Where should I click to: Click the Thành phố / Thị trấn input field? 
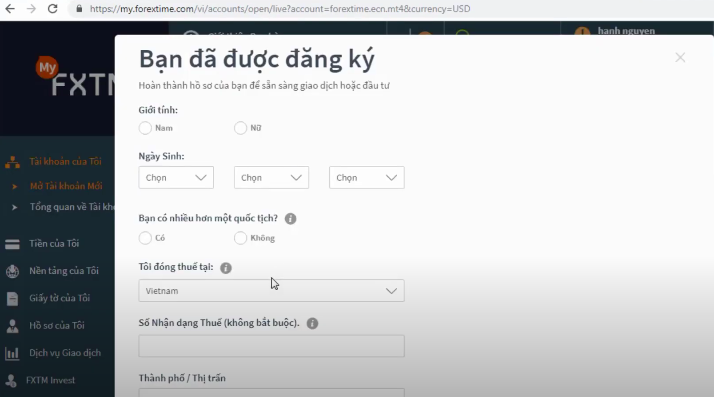pyautogui.click(x=271, y=392)
